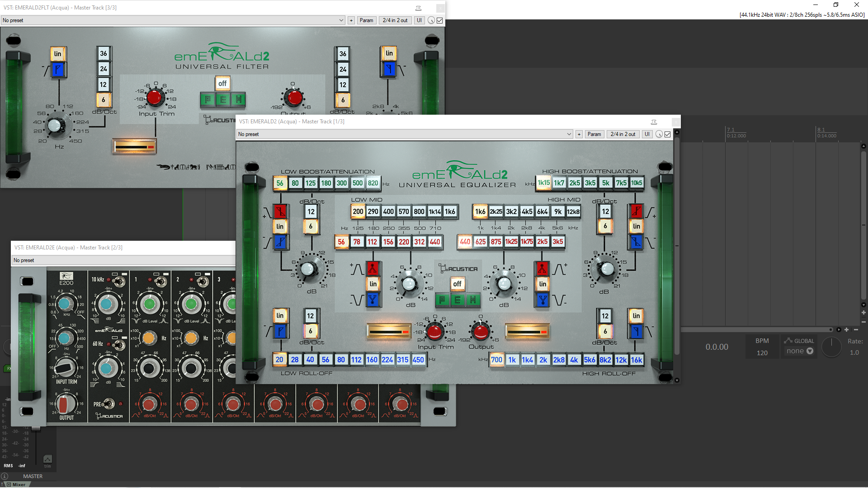Select the 12 dB/Oct low roll-off slope
The width and height of the screenshot is (868, 488).
click(x=310, y=316)
